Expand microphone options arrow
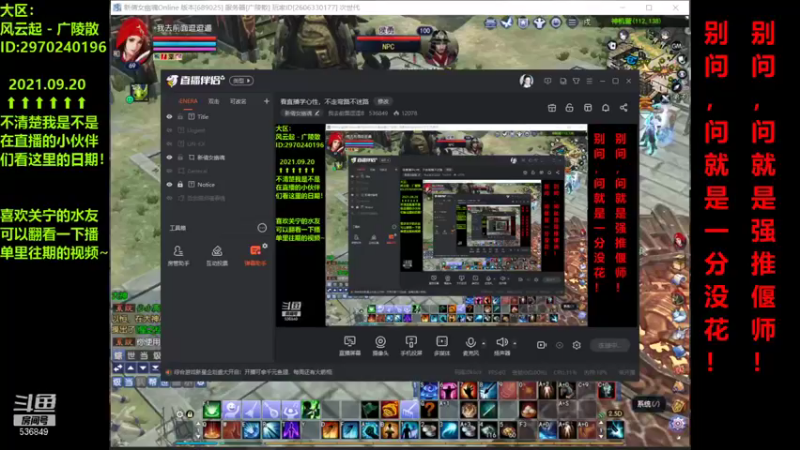Screen dimensions: 800x450 (x=484, y=343)
